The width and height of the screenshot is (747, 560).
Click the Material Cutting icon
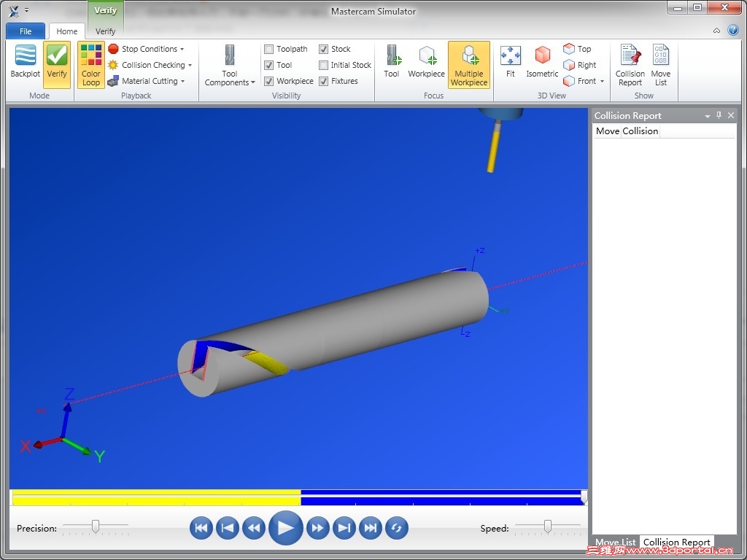(113, 81)
